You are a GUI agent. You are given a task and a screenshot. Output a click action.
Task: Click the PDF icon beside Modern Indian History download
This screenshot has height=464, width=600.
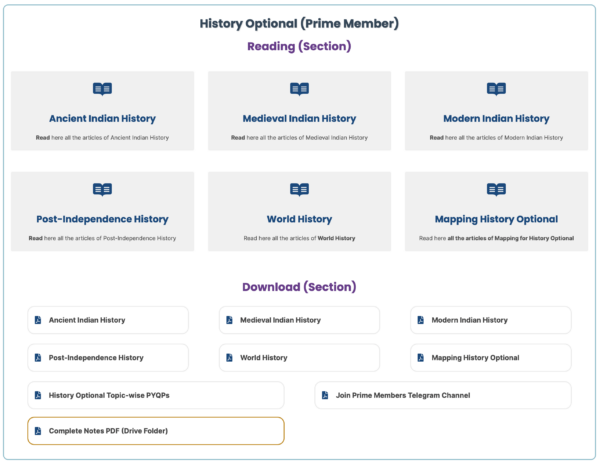click(421, 320)
